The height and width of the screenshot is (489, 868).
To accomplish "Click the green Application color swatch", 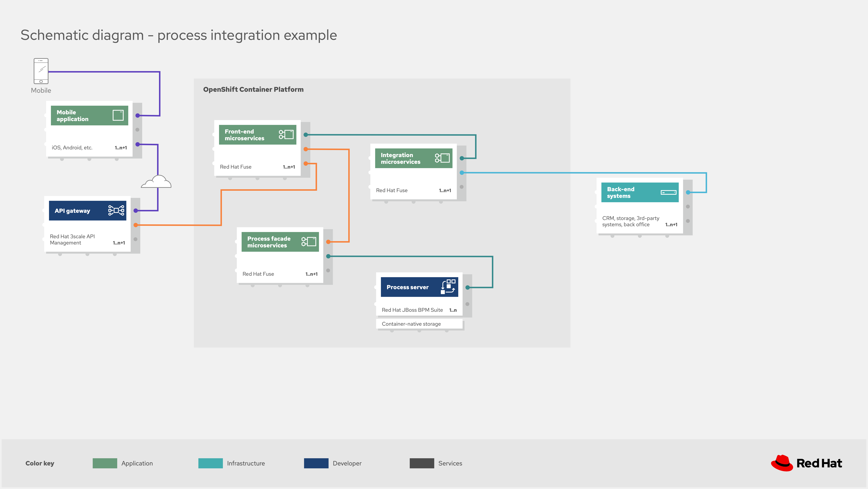I will (105, 463).
